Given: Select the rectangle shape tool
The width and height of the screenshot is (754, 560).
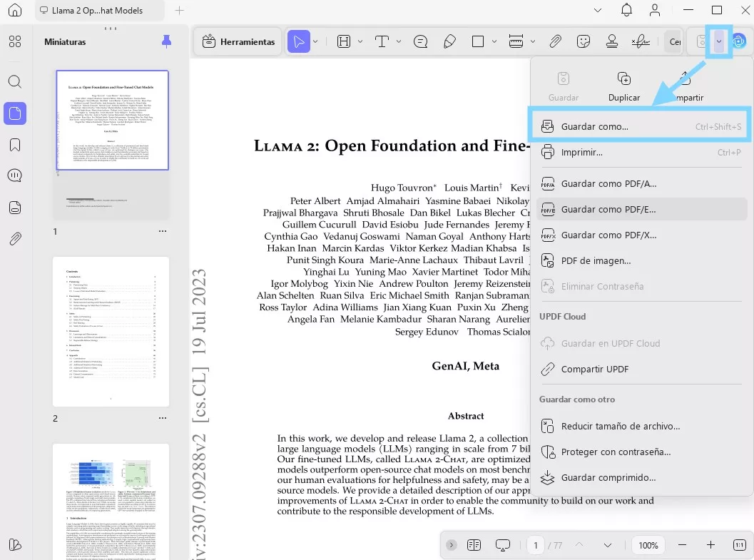Looking at the screenshot, I should tap(478, 42).
